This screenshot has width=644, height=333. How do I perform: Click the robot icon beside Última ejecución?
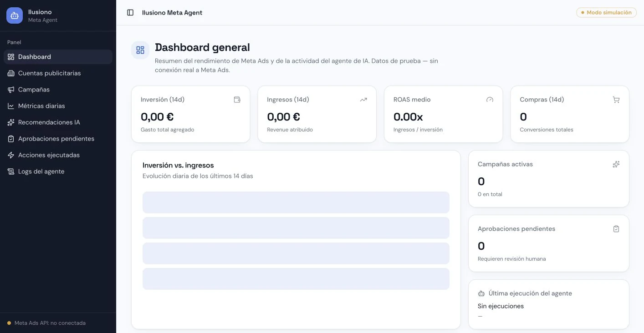[481, 293]
